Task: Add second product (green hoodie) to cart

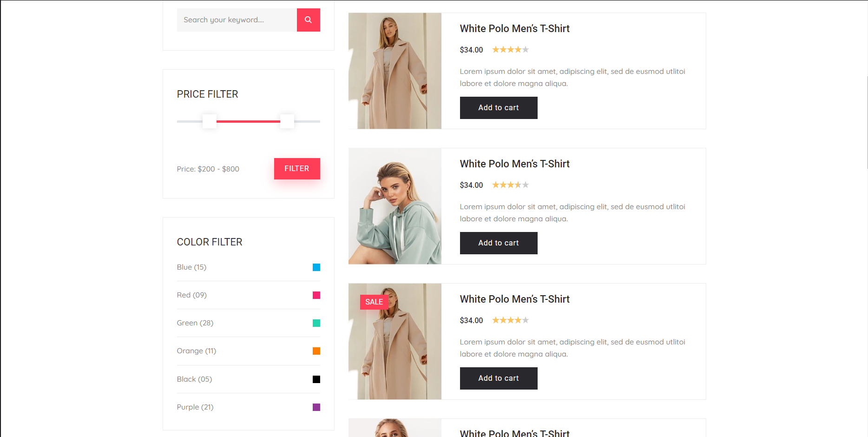Action: click(499, 243)
